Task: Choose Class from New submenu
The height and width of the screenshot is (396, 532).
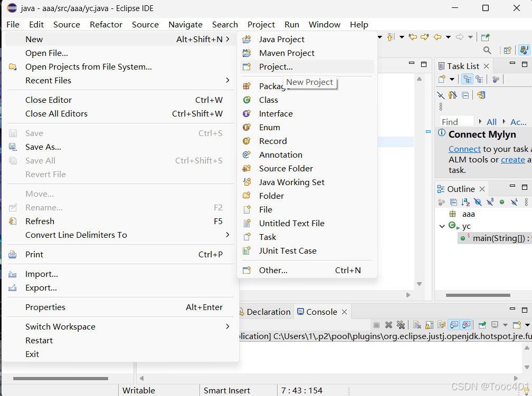Action: coord(307,100)
